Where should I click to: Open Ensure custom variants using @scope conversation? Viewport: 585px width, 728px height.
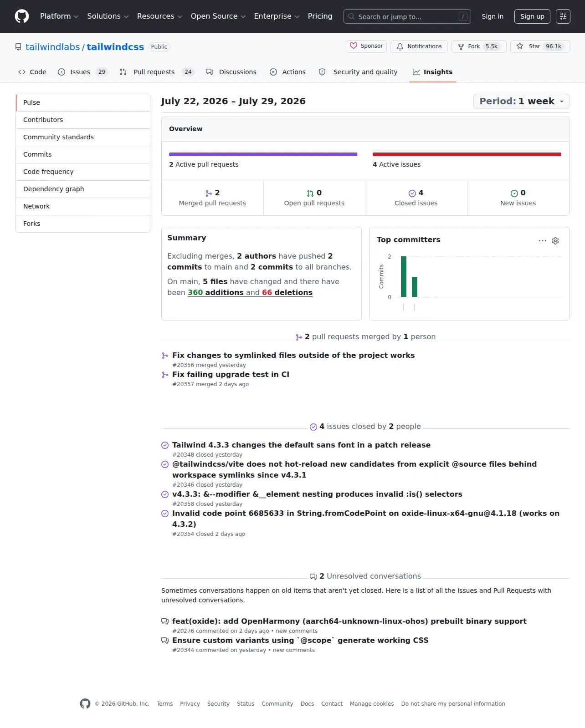click(300, 640)
